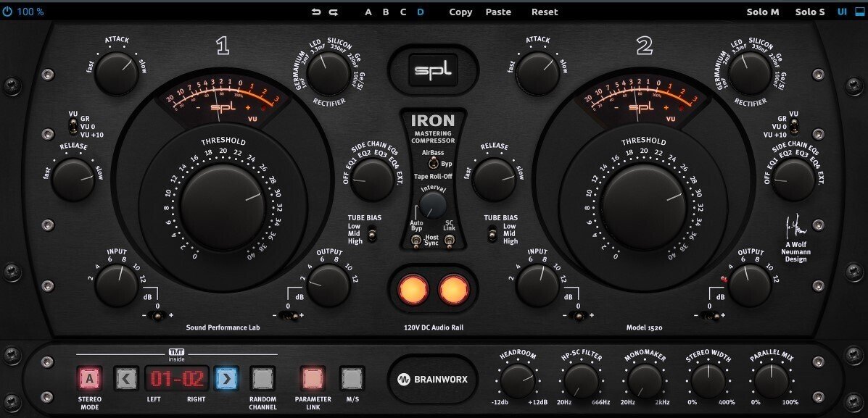
Task: Click the Parallel Mix knob
Action: coord(772,382)
